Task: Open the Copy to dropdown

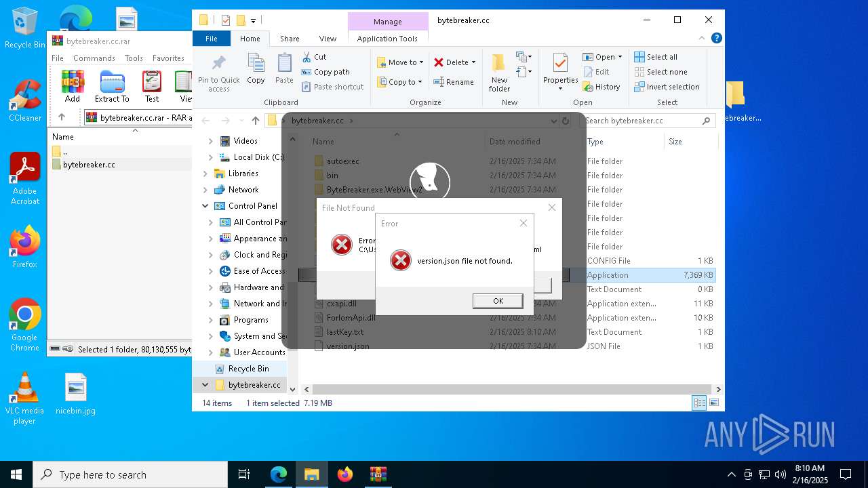Action: [401, 82]
